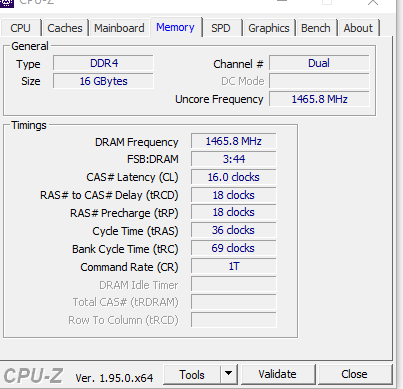
Task: Switch to the Graphics tab
Action: coord(269,28)
